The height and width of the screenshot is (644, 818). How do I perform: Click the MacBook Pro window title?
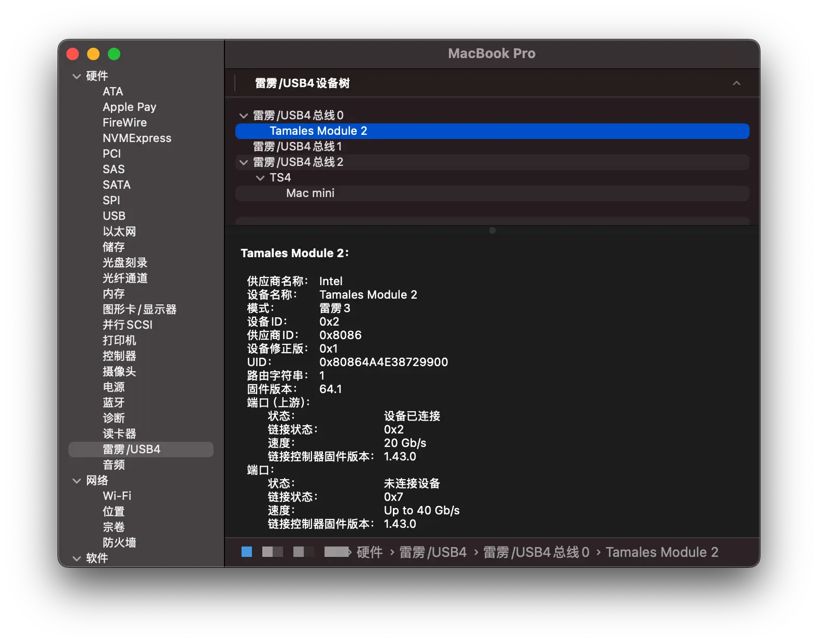tap(491, 53)
